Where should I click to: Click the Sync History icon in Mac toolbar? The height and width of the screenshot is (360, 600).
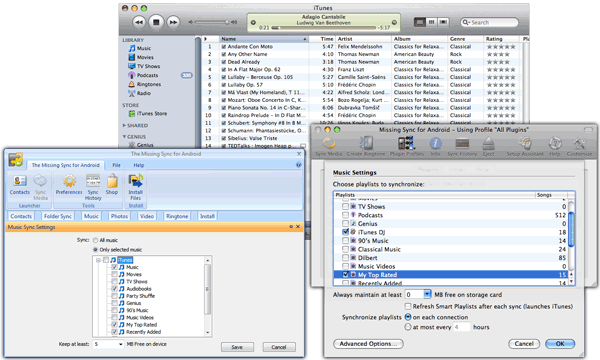coord(462,143)
